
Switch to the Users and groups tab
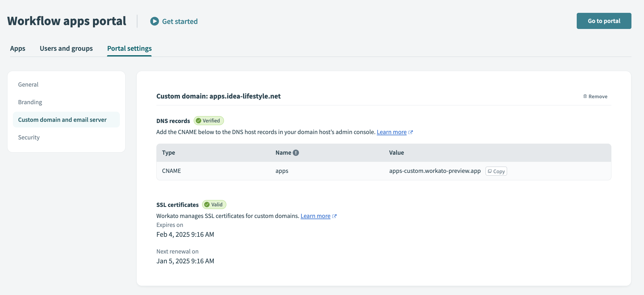point(66,48)
